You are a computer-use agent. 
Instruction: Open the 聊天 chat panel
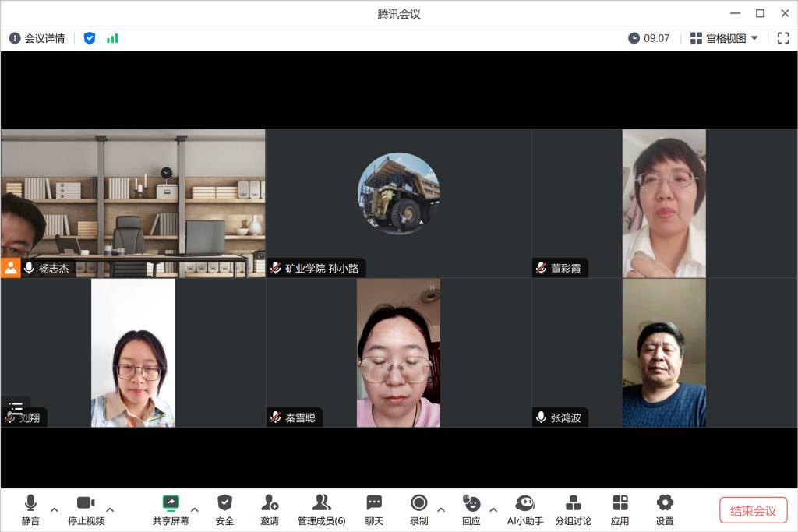pyautogui.click(x=374, y=510)
